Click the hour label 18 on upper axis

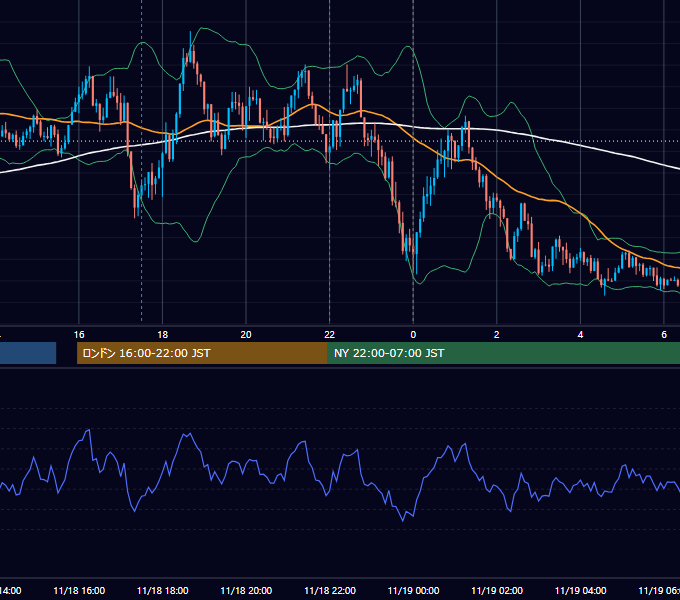(x=162, y=335)
